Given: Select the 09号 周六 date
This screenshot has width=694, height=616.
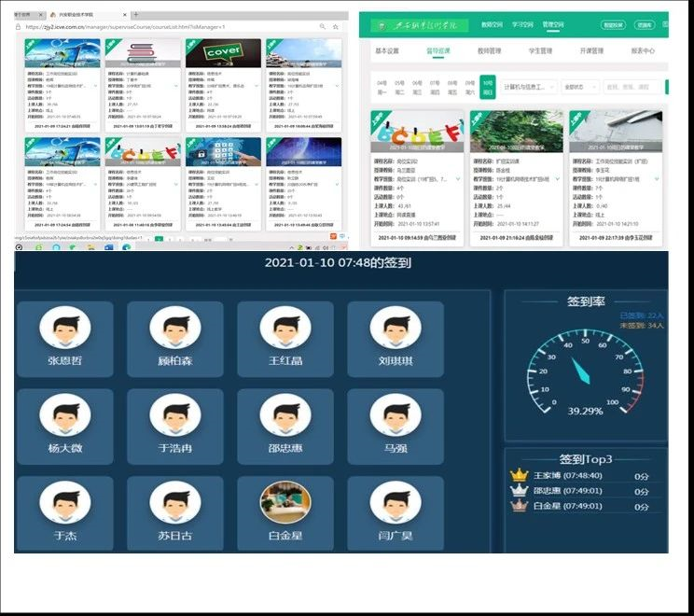Looking at the screenshot, I should pos(469,87).
